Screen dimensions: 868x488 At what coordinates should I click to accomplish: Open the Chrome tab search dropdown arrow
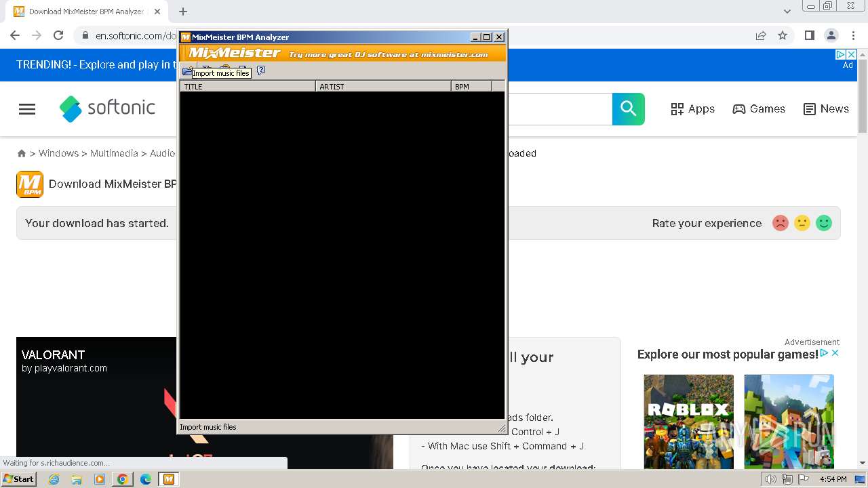787,12
